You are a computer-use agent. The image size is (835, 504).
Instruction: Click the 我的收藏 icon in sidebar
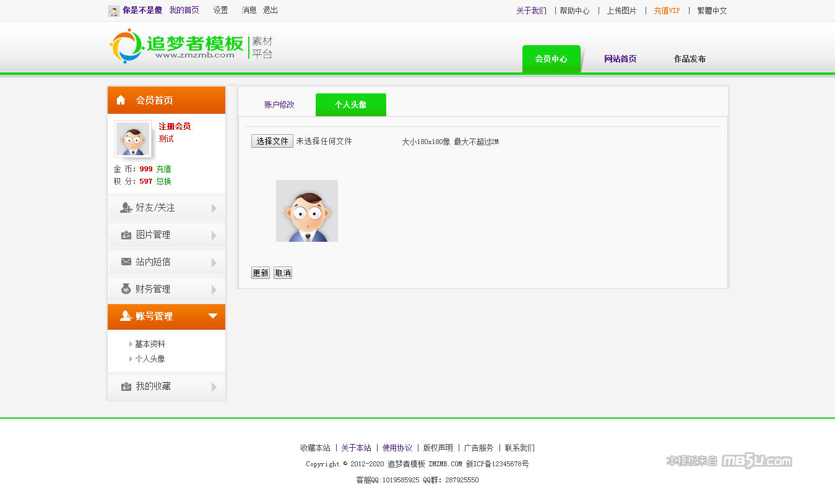coord(126,387)
